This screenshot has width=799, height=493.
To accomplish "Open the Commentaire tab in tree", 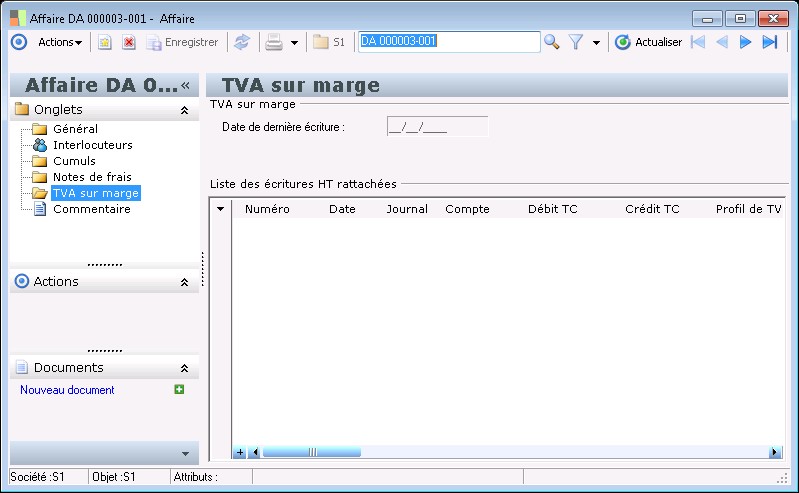I will pyautogui.click(x=92, y=209).
